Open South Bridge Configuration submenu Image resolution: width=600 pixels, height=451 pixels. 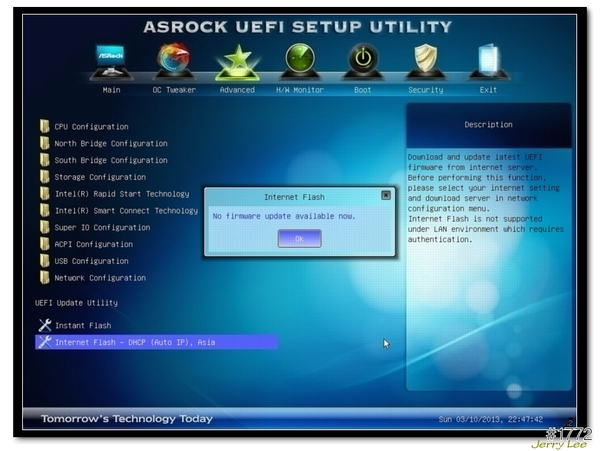pyautogui.click(x=111, y=160)
